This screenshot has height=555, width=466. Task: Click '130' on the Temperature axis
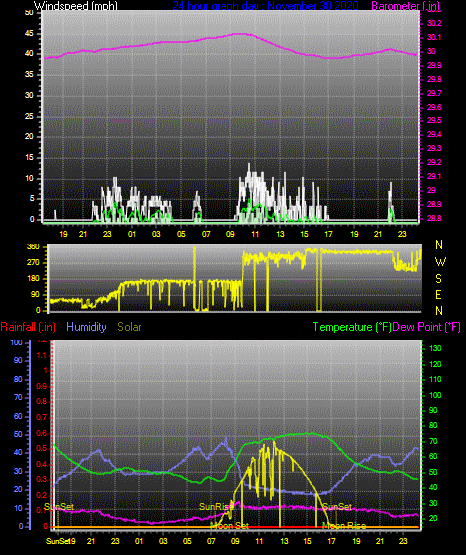pyautogui.click(x=435, y=348)
